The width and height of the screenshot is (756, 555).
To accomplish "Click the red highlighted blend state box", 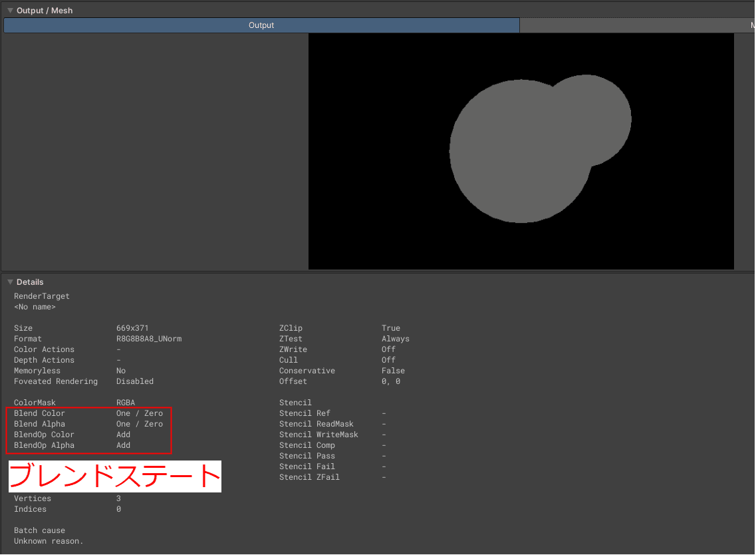I will click(x=88, y=430).
